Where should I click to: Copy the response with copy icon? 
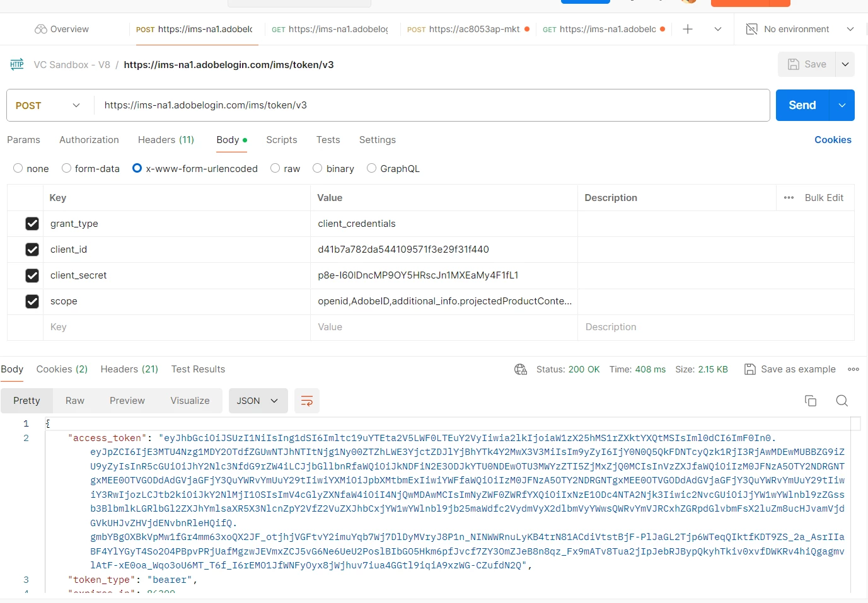coord(811,401)
